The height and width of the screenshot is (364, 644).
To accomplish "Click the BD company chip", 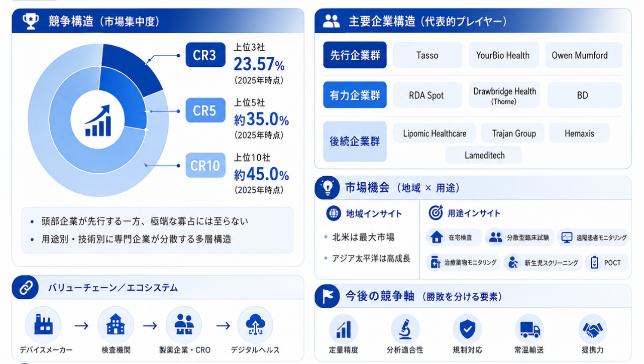I will (585, 95).
